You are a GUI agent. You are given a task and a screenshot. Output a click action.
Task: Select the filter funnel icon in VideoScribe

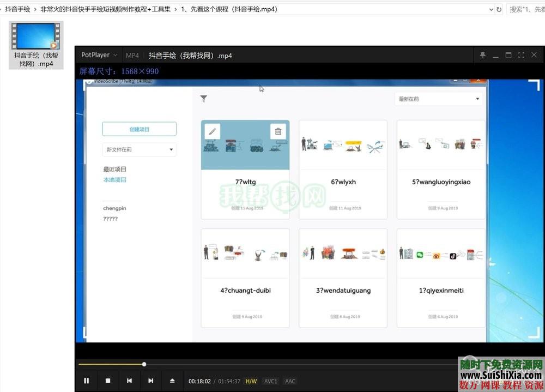(x=204, y=99)
